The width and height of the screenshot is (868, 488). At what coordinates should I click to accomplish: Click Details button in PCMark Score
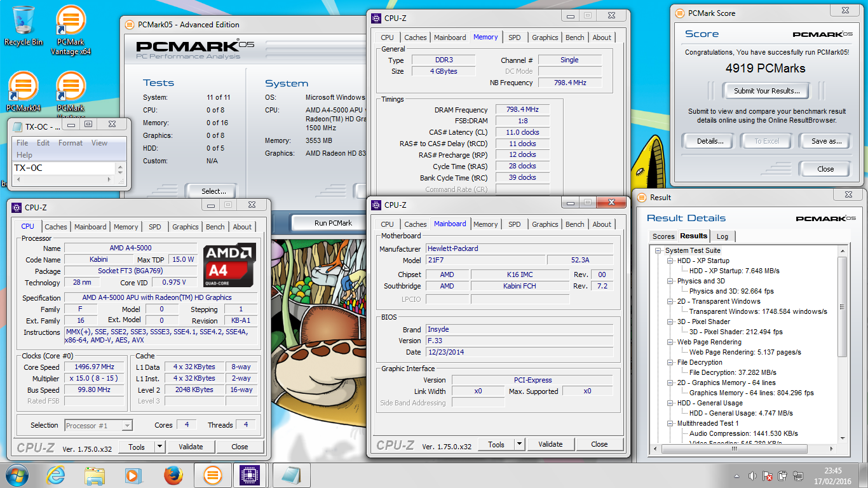[709, 141]
